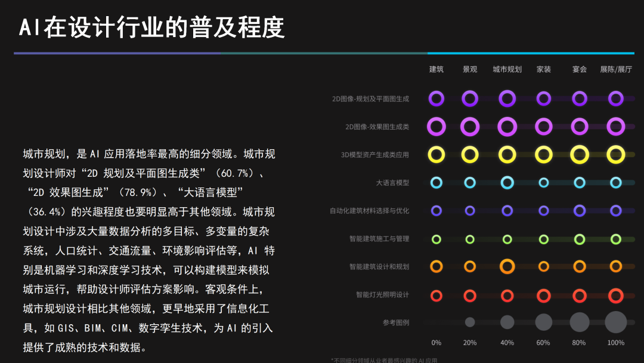The width and height of the screenshot is (644, 363).
Task: Click the gray legend circle above 80%
Action: (580, 322)
